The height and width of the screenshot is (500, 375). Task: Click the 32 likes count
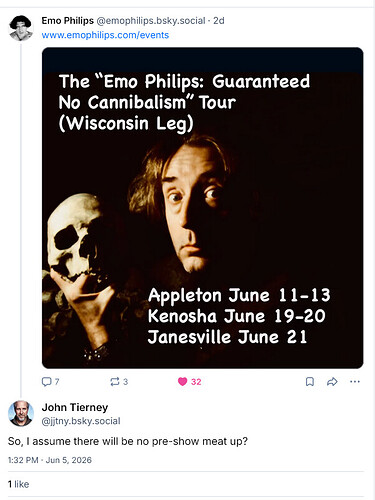click(x=196, y=382)
